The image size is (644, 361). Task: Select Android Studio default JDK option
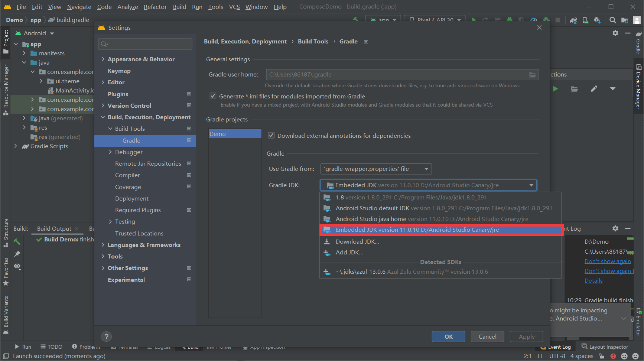(440, 208)
